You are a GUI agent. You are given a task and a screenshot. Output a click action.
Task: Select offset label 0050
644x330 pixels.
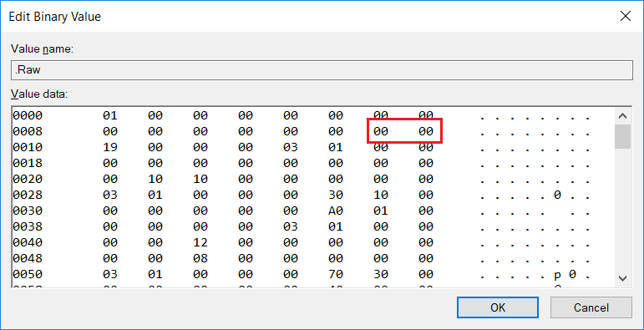click(28, 274)
